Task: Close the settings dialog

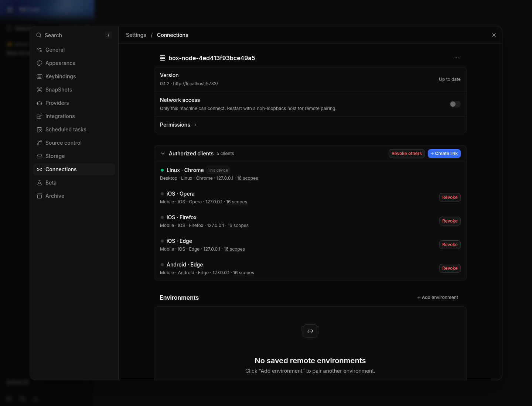Action: point(494,35)
